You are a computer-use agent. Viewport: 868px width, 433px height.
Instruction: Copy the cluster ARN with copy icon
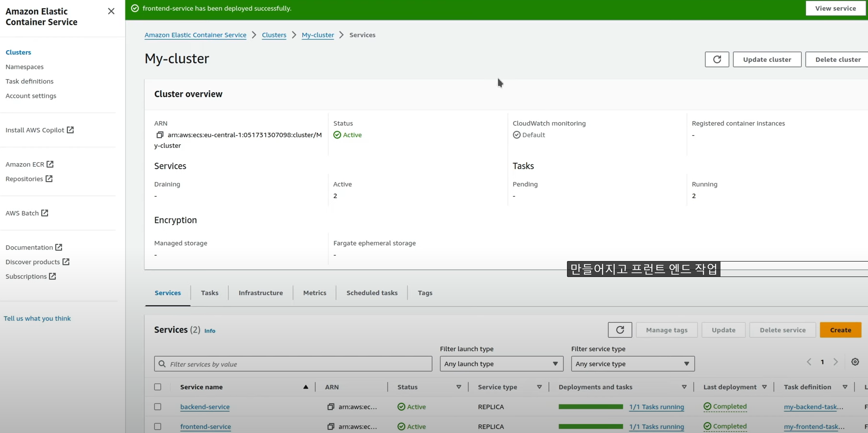(x=160, y=135)
